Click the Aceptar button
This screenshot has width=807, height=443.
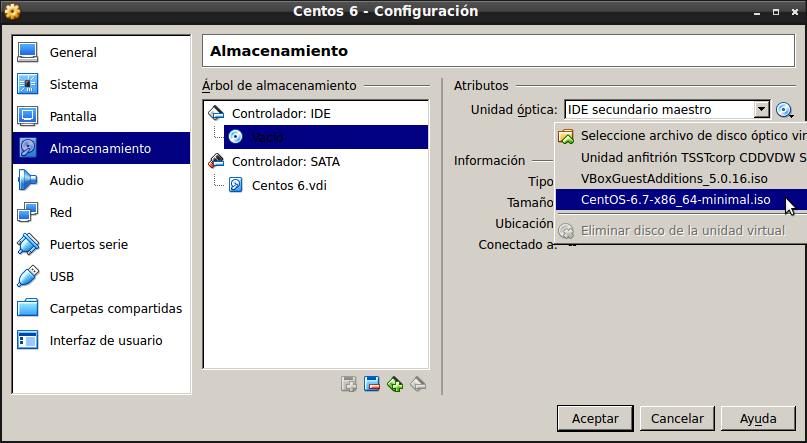tap(594, 418)
